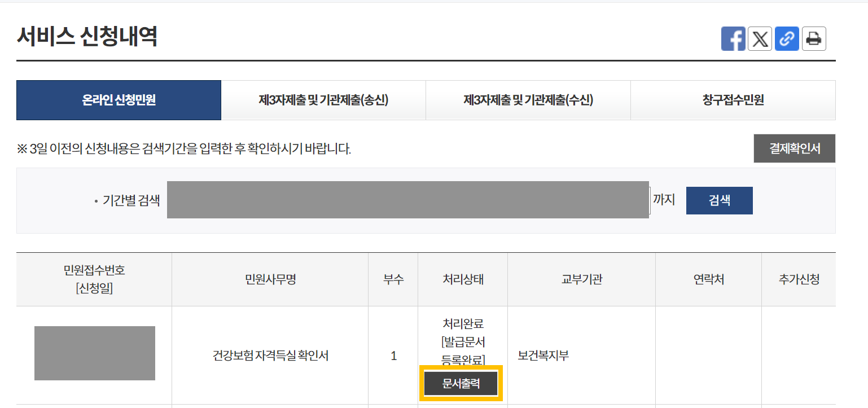Print the page with the printer icon
Screen dimensions: 868x408
coord(814,38)
